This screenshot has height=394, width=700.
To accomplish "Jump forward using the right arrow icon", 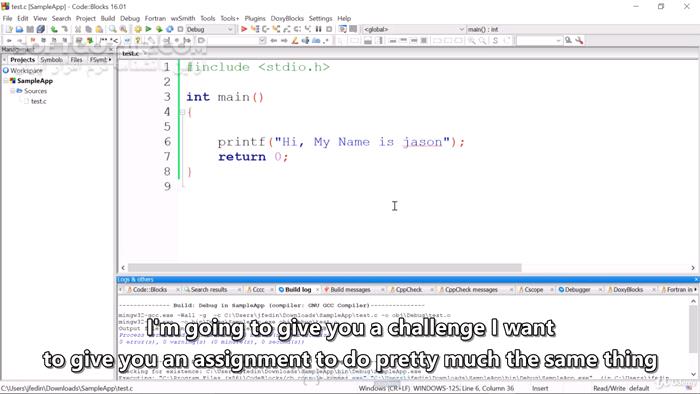I will click(284, 41).
